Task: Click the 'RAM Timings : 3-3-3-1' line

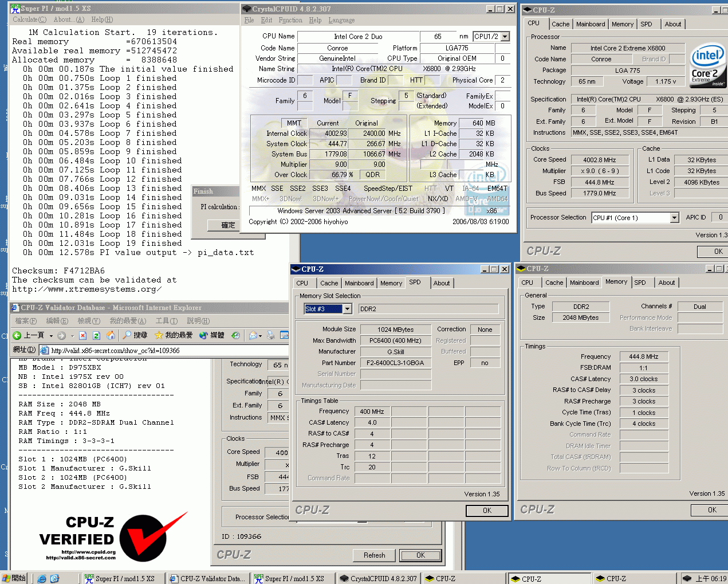Action: tap(66, 441)
